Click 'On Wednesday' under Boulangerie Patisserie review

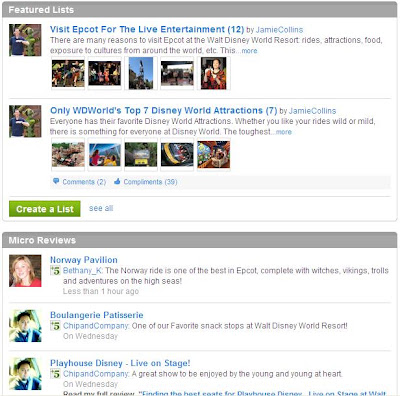90,336
